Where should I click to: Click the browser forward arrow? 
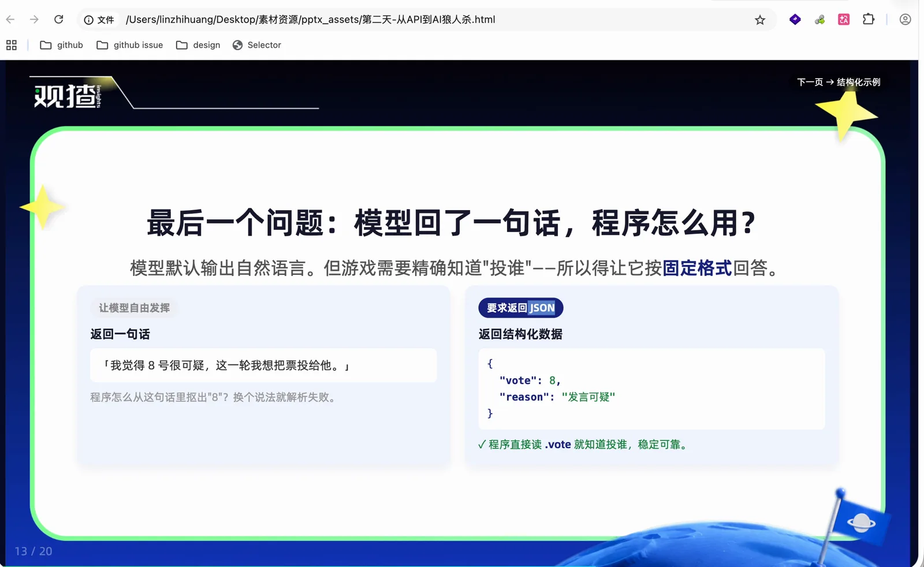click(34, 20)
